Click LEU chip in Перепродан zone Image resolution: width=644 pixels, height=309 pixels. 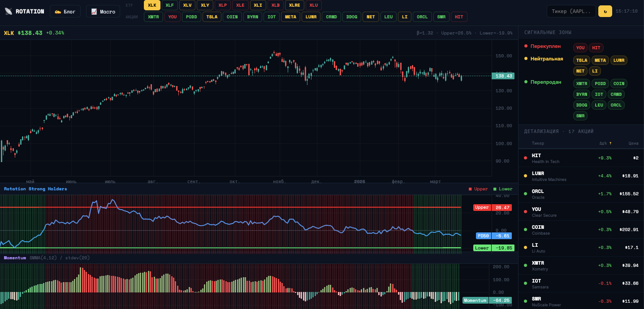click(x=599, y=105)
